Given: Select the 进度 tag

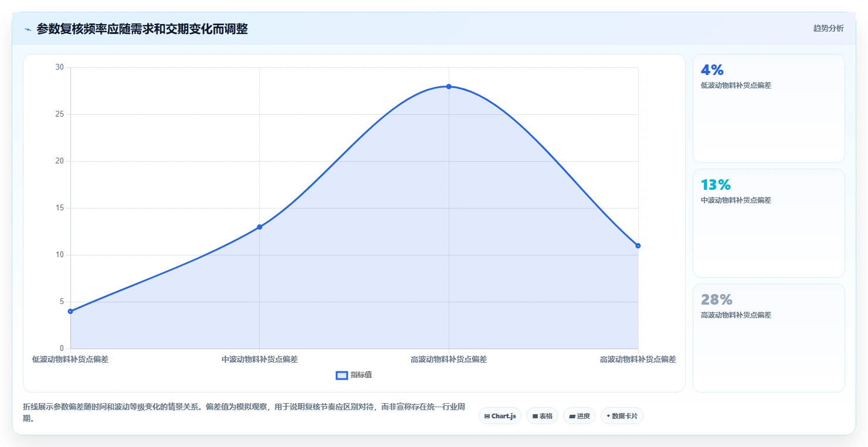Looking at the screenshot, I should click(x=579, y=416).
